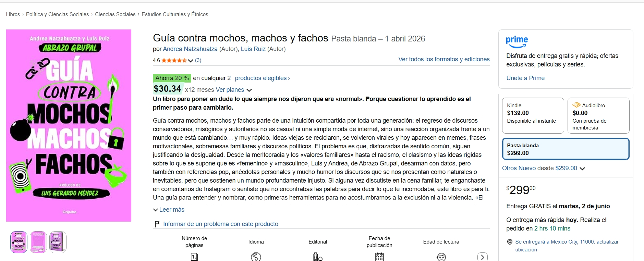Click the globe language icon
Image resolution: width=644 pixels, height=261 pixels.
256,257
